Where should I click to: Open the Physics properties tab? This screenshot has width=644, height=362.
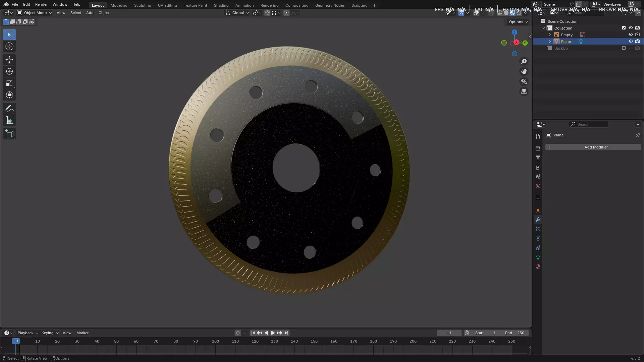(538, 238)
